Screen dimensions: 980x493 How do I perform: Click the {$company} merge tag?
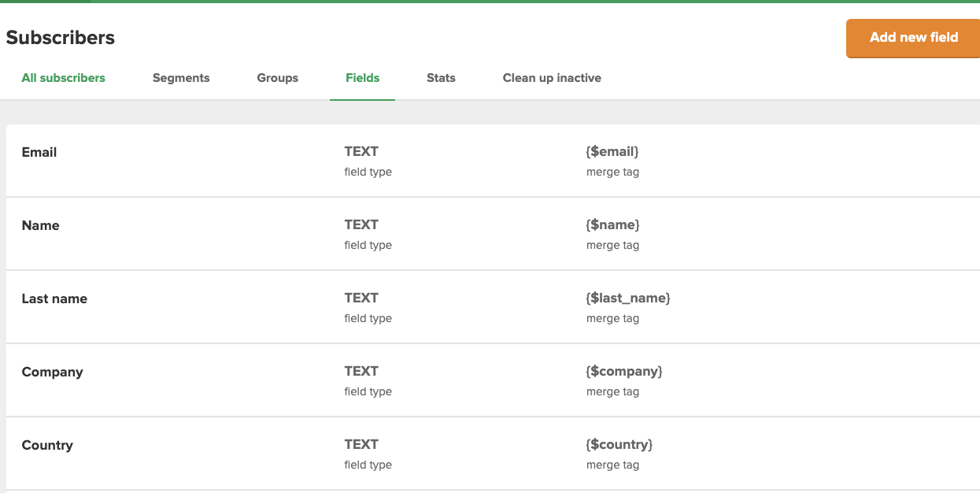coord(624,371)
